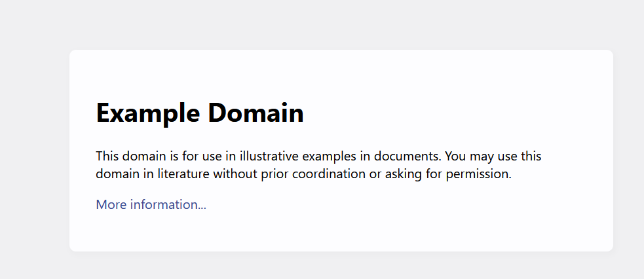This screenshot has height=279, width=644.
Task: Click the Example Domain heading
Action: point(200,113)
